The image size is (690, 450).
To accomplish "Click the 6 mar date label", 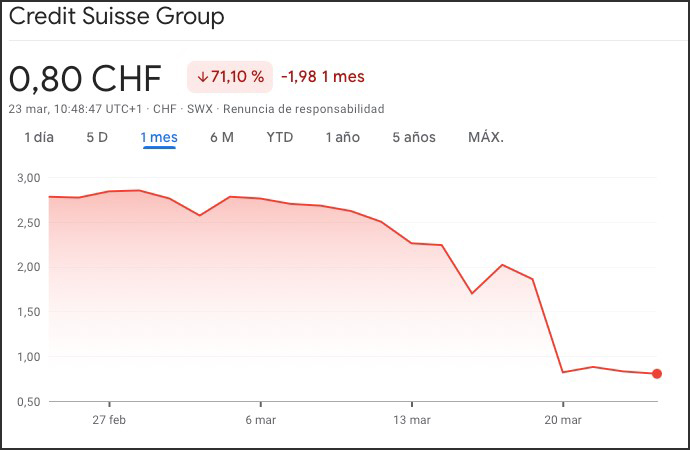I will pyautogui.click(x=260, y=419).
